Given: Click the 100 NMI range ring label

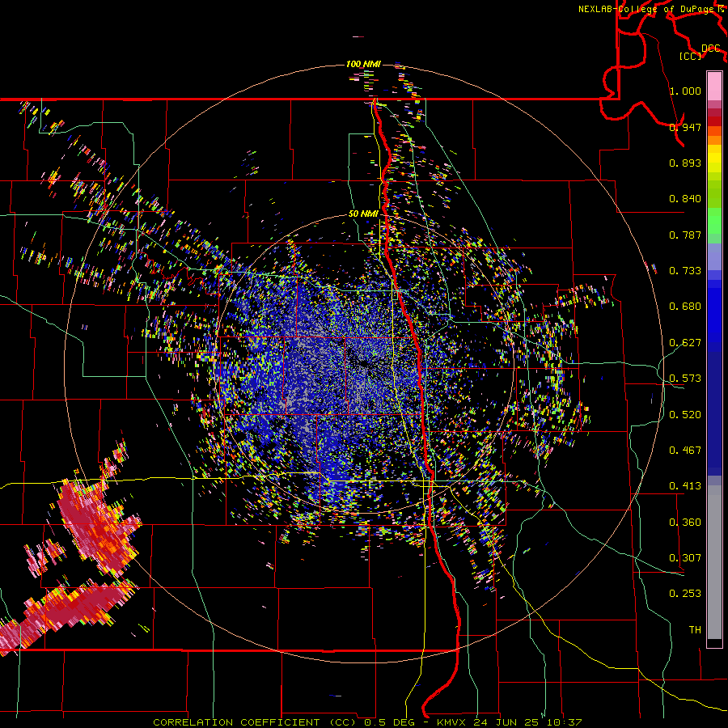Looking at the screenshot, I should (x=363, y=64).
